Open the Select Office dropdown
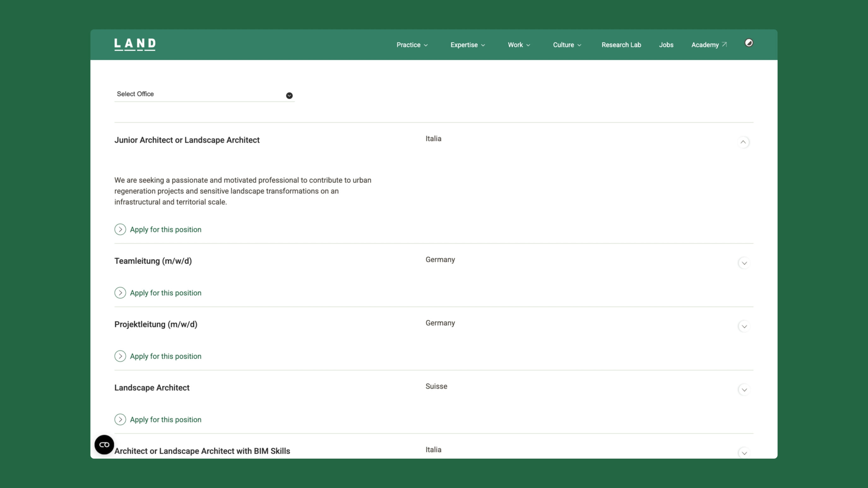Viewport: 868px width, 488px height. pyautogui.click(x=204, y=94)
